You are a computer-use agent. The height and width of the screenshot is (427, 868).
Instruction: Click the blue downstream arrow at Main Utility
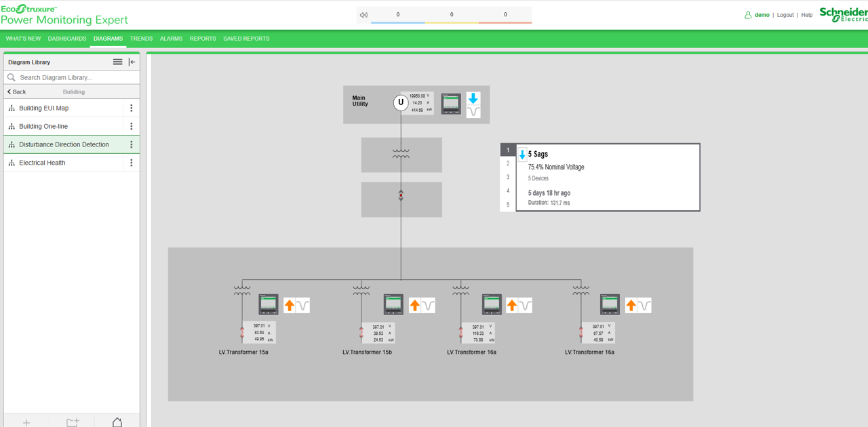(x=473, y=99)
